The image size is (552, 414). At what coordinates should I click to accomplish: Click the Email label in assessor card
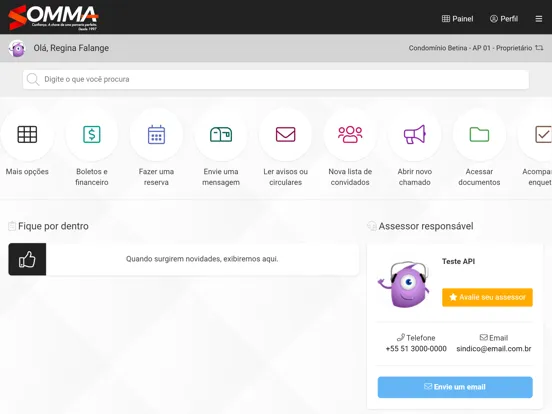point(498,338)
